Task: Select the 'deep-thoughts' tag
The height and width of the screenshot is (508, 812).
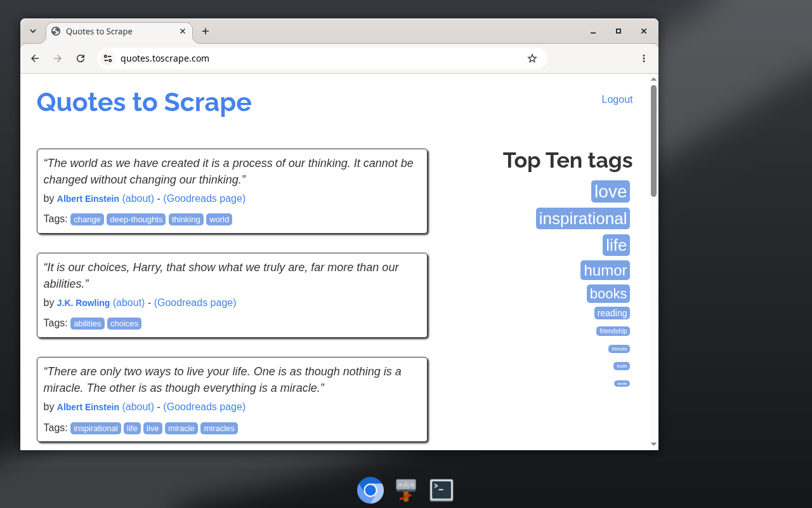Action: point(136,220)
